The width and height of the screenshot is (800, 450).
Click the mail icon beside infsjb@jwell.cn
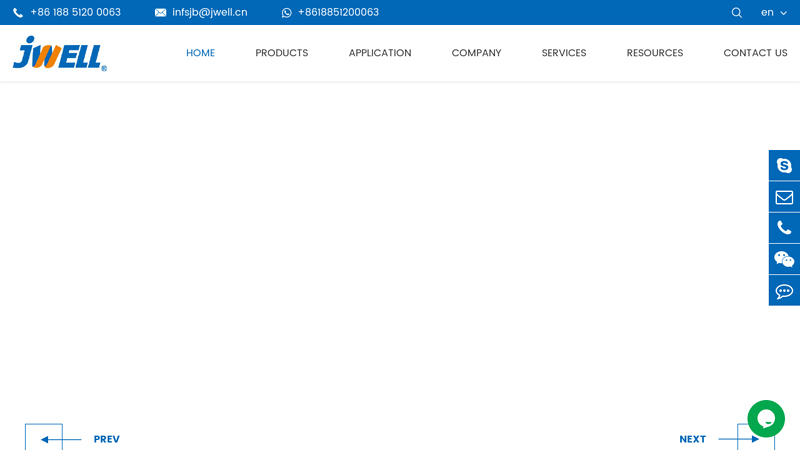(x=160, y=13)
